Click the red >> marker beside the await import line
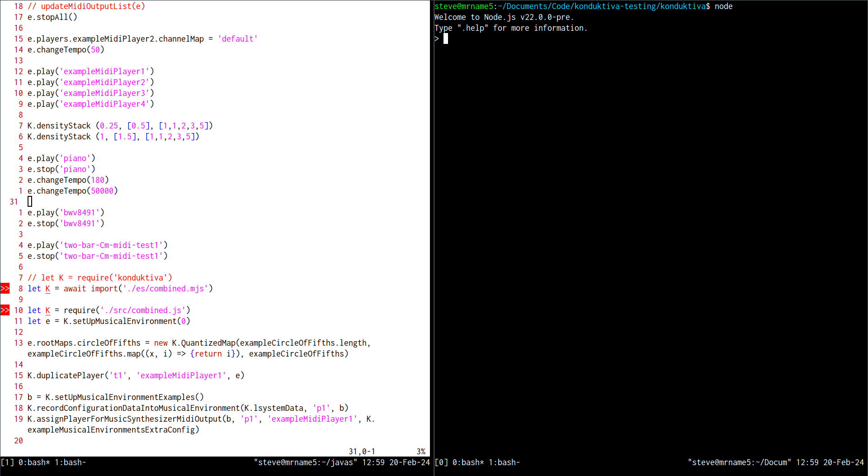The width and height of the screenshot is (868, 476). 5,289
